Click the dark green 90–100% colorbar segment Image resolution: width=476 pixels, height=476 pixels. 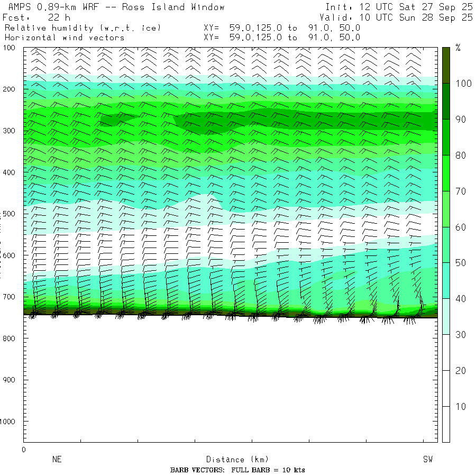click(x=446, y=102)
